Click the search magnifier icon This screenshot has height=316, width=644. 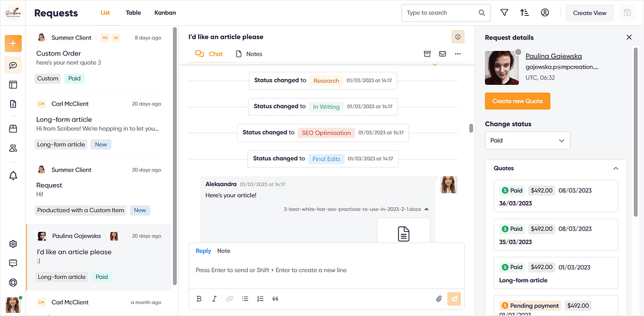pyautogui.click(x=482, y=13)
